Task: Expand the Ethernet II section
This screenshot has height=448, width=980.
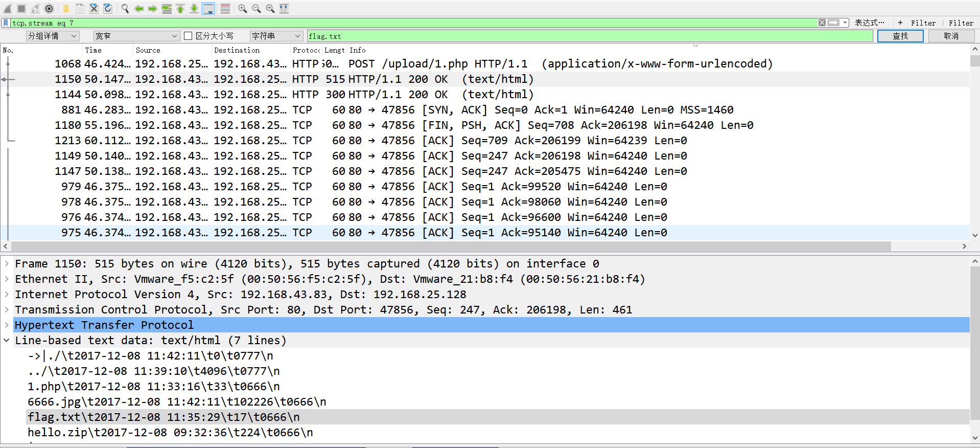Action: click(7, 279)
